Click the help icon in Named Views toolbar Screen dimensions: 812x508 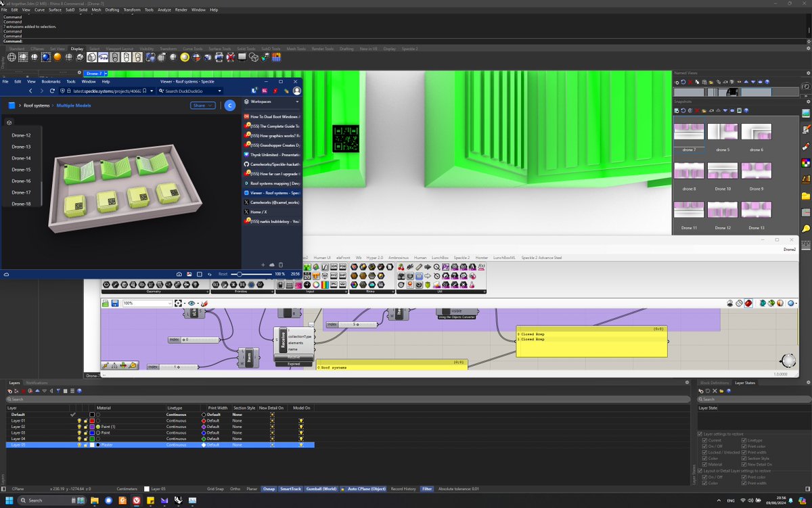pos(767,82)
